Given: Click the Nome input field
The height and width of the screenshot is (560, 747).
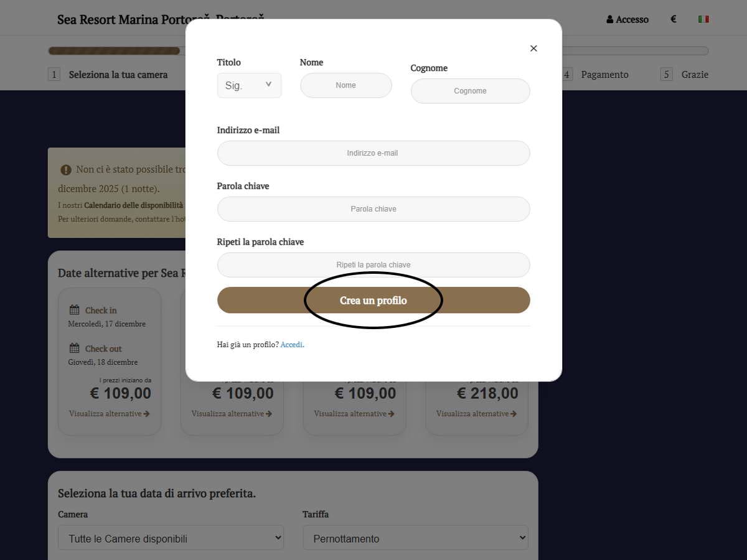Looking at the screenshot, I should click(345, 85).
